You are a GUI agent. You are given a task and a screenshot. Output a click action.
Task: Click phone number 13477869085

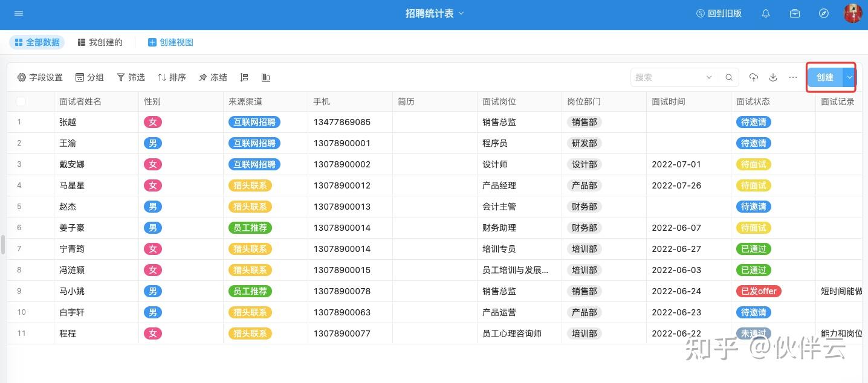pos(342,122)
